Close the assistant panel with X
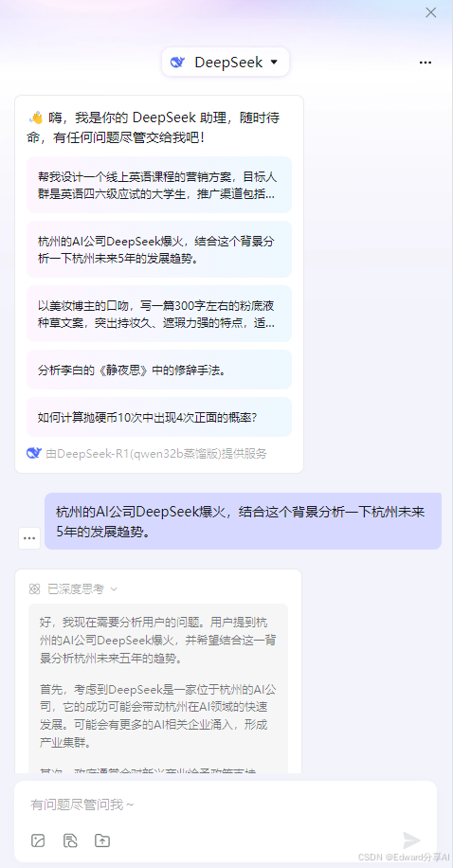The width and height of the screenshot is (453, 868). pos(431,12)
